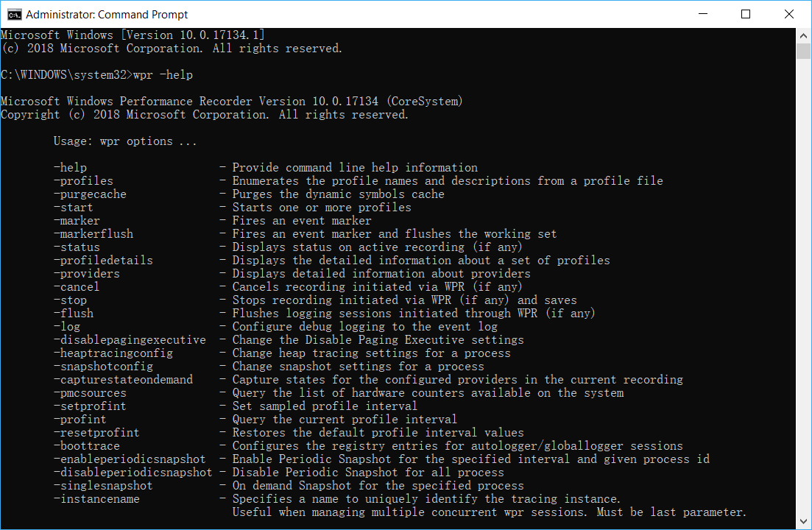Click 'Microsoft Windows [Version 10.0.17134.1]' line

[x=133, y=35]
